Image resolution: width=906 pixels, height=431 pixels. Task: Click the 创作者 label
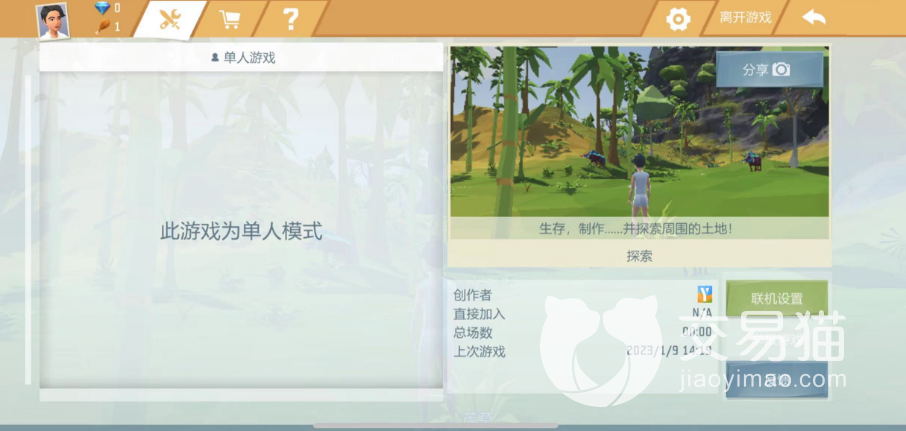click(473, 295)
